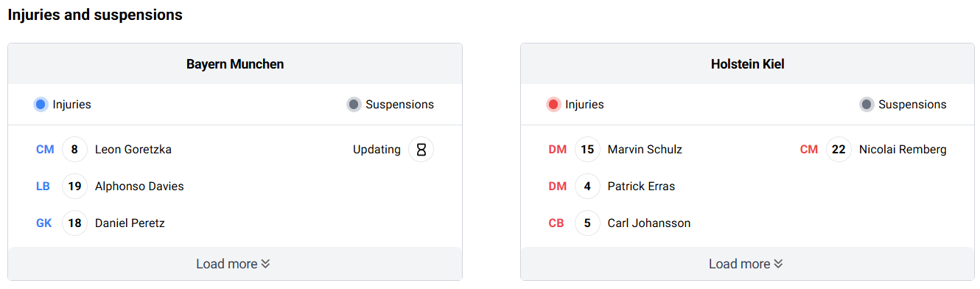The image size is (980, 289).
Task: Select the gray Suspensions indicator for Bayern
Action: click(354, 105)
